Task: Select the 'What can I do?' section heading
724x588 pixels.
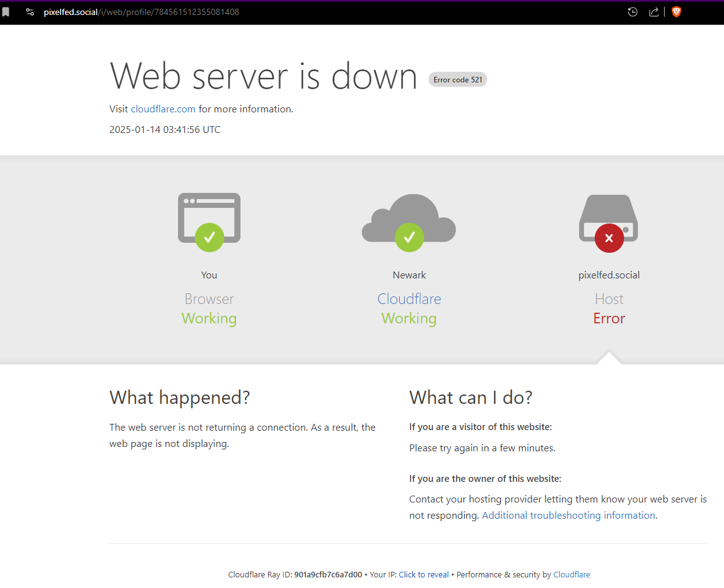Action: coord(471,398)
